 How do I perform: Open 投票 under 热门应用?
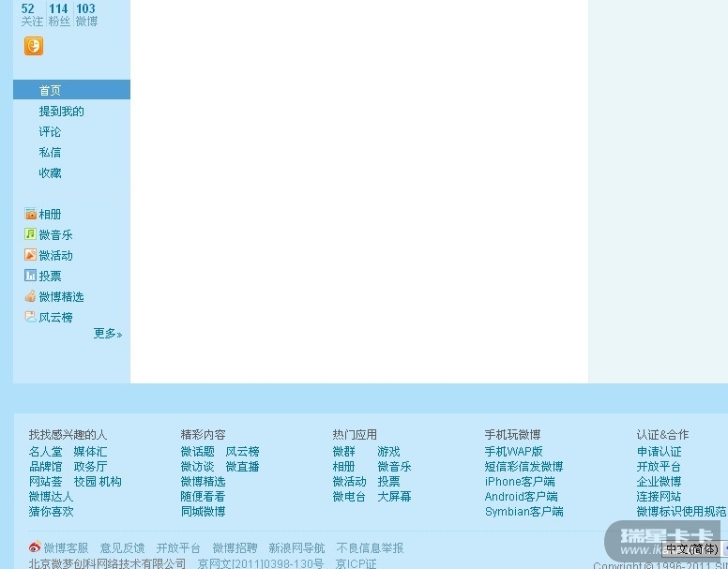tap(389, 482)
